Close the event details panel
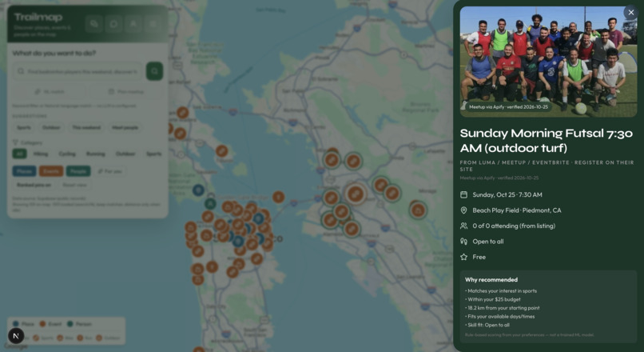 pos(631,12)
